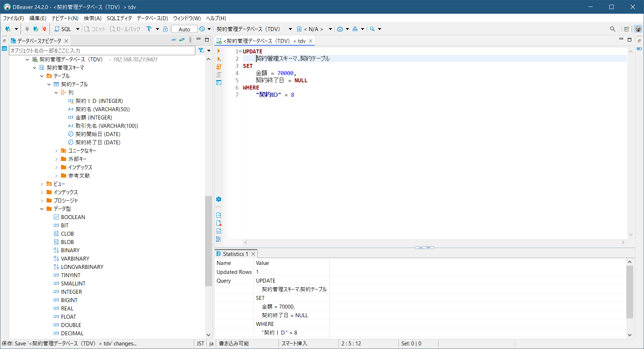644x349 pixels.
Task: Open the ナビゲート(N) menu
Action: pyautogui.click(x=65, y=18)
